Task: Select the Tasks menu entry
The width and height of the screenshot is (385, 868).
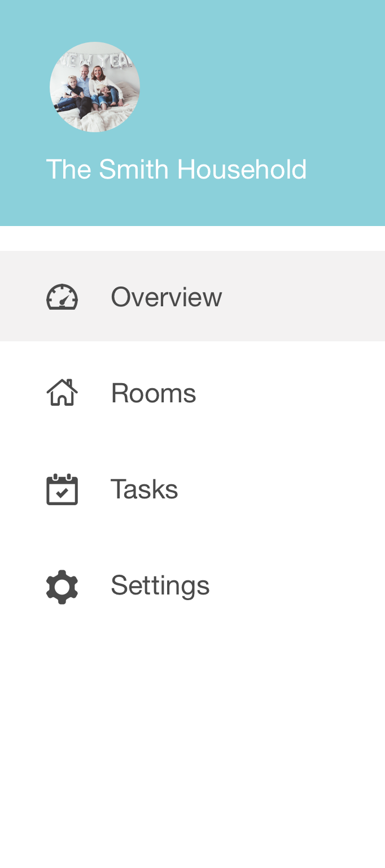Action: (193, 489)
